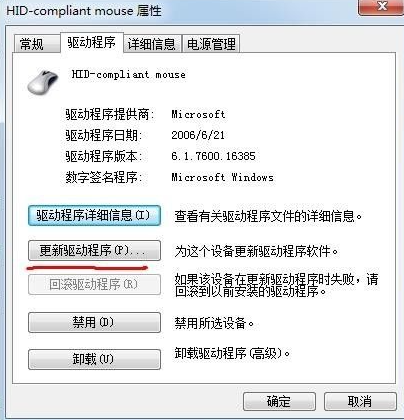Click the Microsoft provider value
The height and width of the screenshot is (420, 404).
point(198,114)
